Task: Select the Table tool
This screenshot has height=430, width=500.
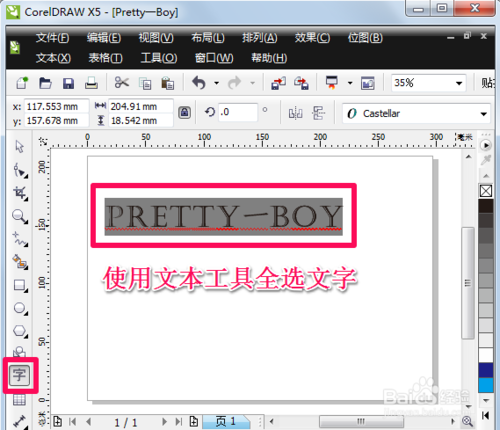Action: 19,400
